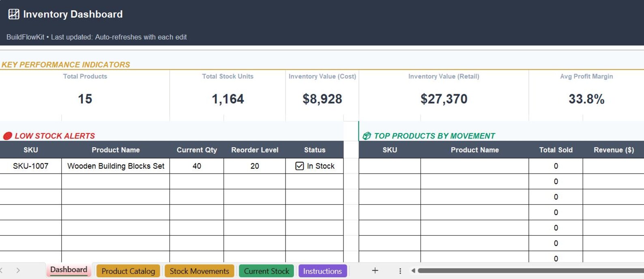Click the Status column header
This screenshot has height=279, width=644.
315,150
